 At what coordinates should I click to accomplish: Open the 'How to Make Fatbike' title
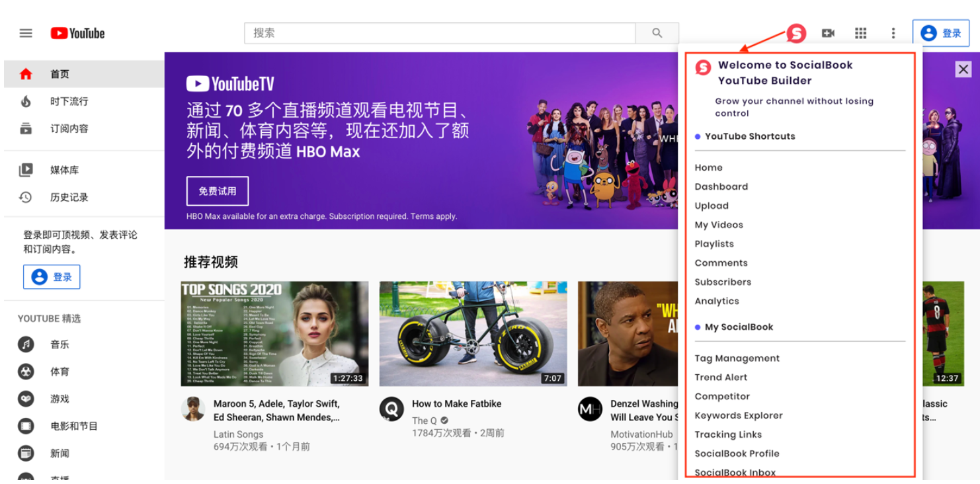coord(457,403)
